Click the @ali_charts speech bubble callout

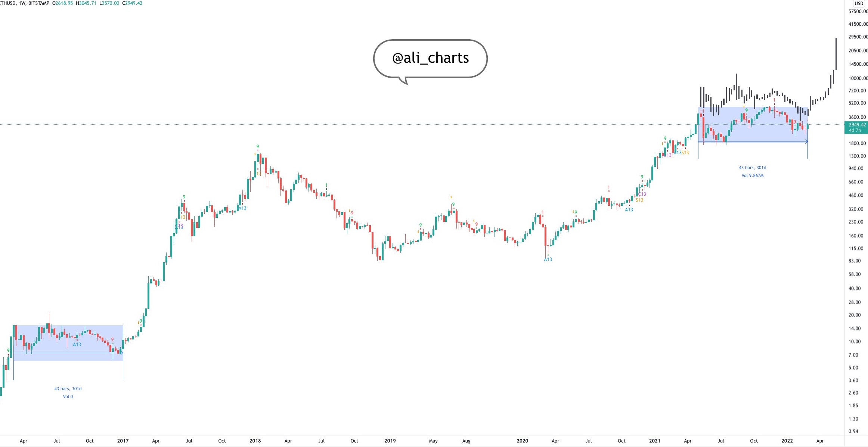[x=430, y=58]
